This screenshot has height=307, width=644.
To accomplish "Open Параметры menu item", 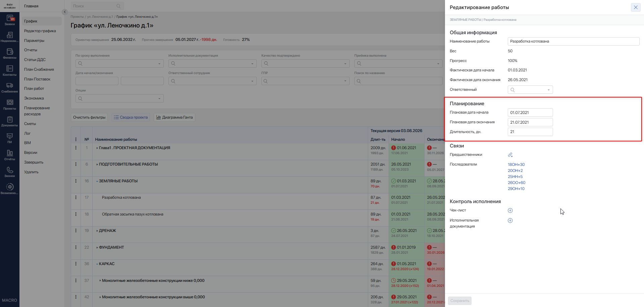I will (x=34, y=41).
